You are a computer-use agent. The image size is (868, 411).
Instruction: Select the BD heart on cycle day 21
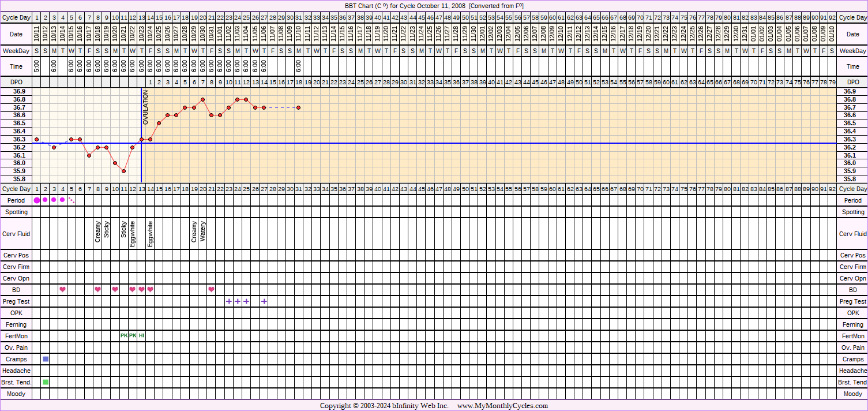[x=211, y=289]
